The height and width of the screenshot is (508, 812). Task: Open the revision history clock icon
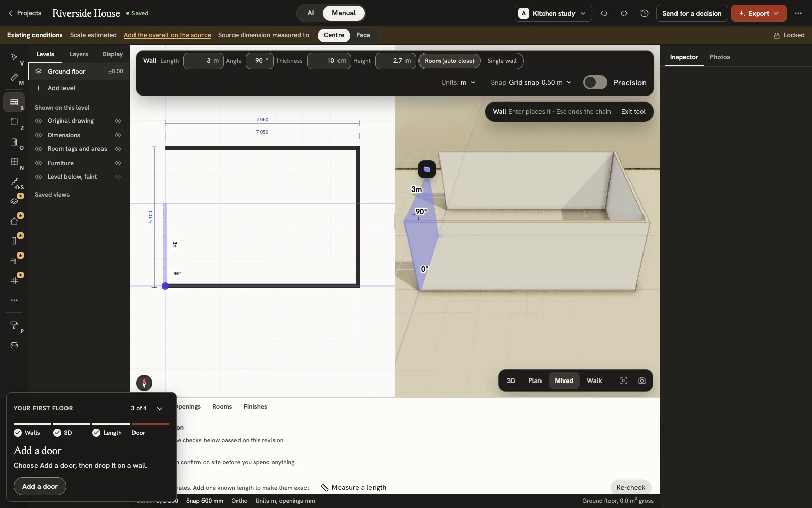tap(645, 13)
